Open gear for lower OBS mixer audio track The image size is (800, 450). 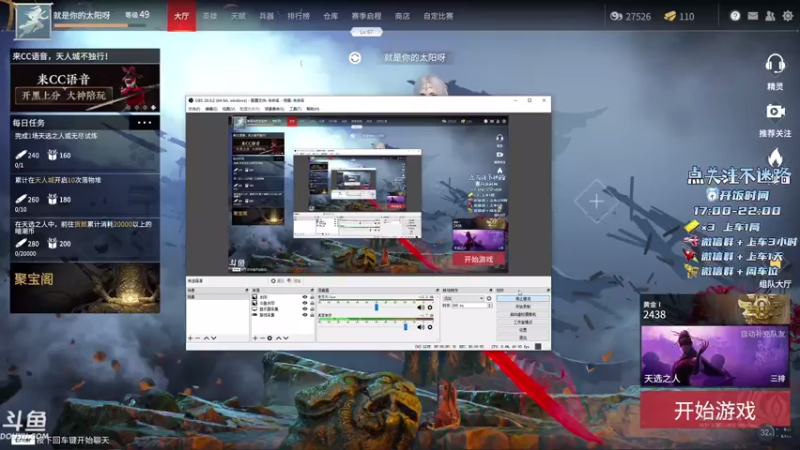430,327
